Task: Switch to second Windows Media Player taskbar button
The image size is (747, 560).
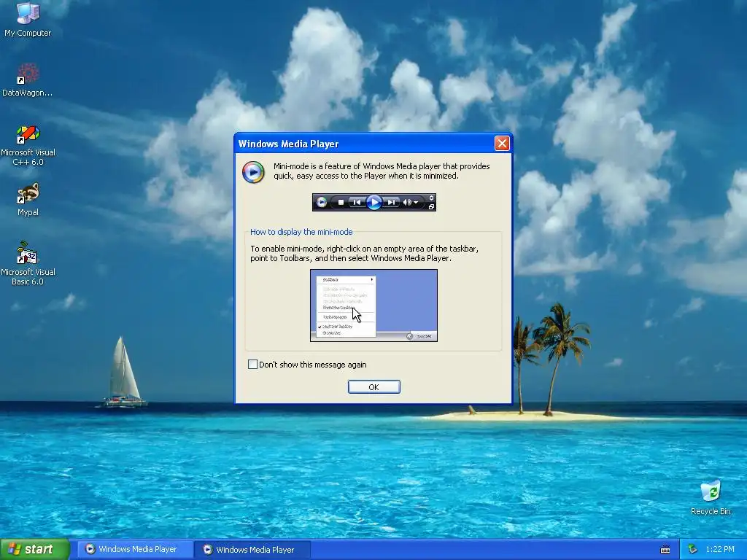Action: [252, 550]
